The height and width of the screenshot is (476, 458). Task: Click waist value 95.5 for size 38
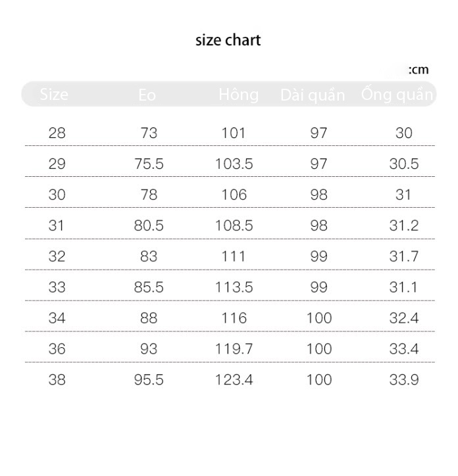coord(149,380)
